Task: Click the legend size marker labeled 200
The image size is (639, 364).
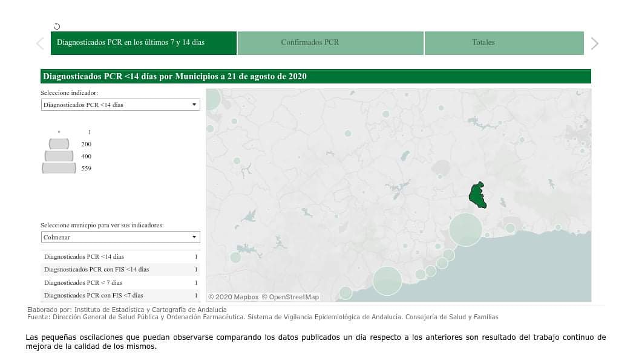Action: coord(59,144)
